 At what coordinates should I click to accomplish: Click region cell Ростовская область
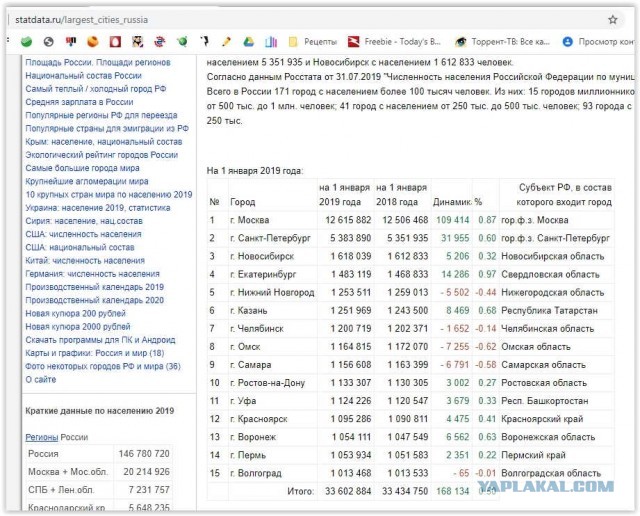tap(544, 383)
